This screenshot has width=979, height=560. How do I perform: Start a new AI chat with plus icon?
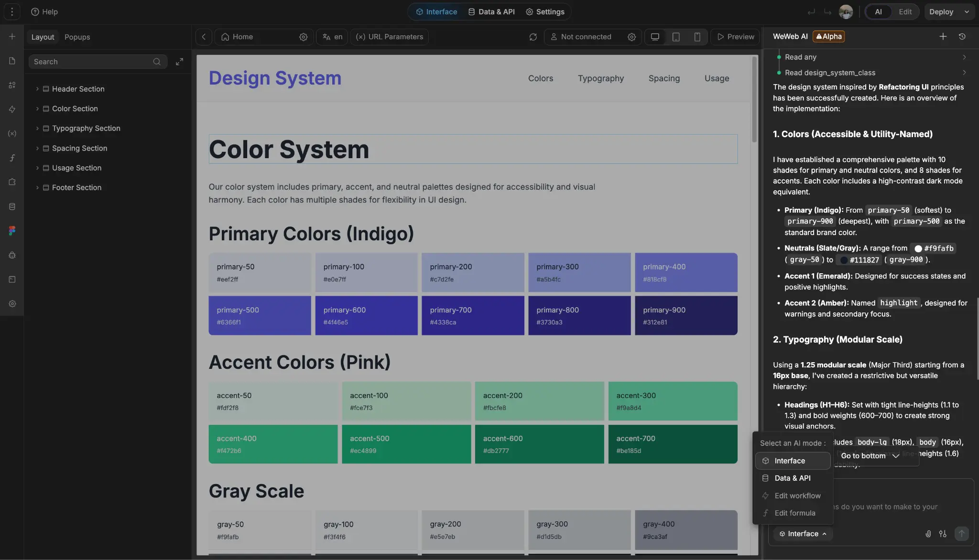(943, 36)
